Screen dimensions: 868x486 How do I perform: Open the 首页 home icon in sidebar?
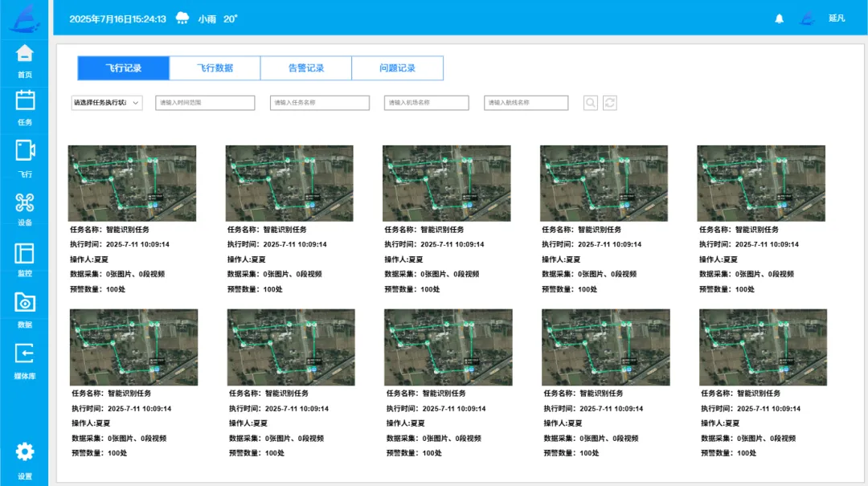[24, 54]
